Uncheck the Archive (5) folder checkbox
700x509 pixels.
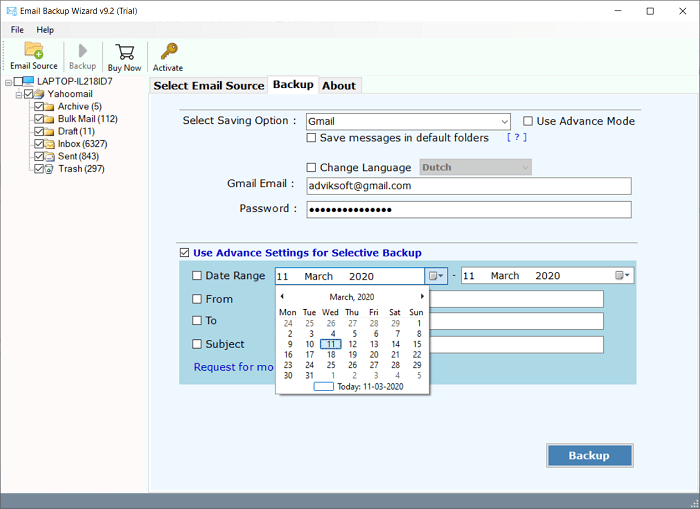[x=39, y=106]
